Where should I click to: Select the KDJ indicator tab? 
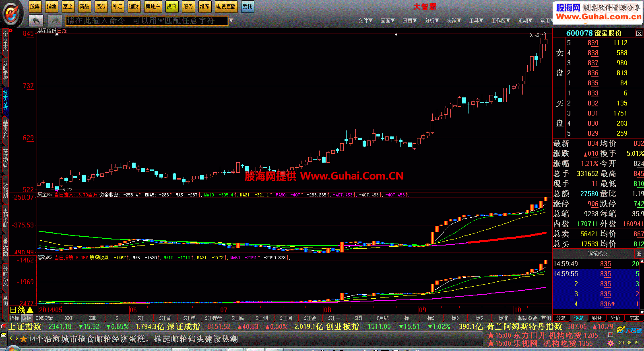[69, 318]
